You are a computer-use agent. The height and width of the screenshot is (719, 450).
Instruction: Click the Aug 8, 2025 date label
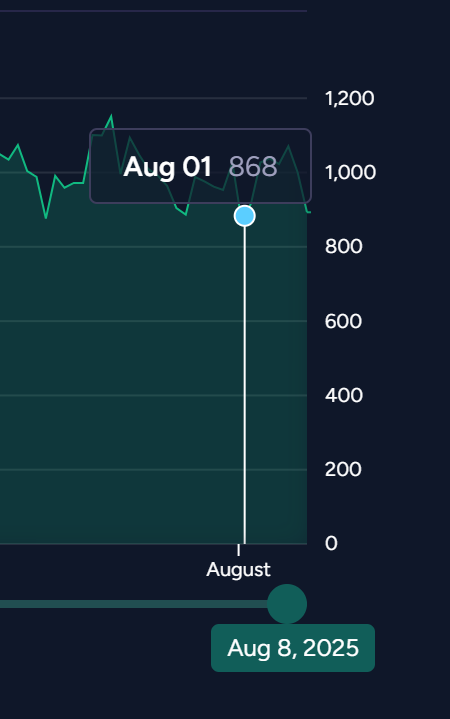[x=293, y=648]
